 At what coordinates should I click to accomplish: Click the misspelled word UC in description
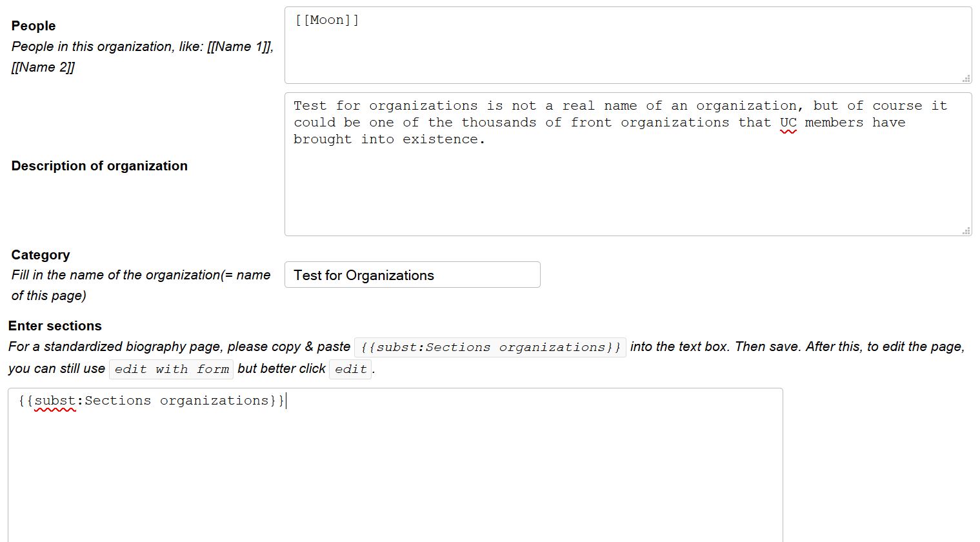[788, 123]
